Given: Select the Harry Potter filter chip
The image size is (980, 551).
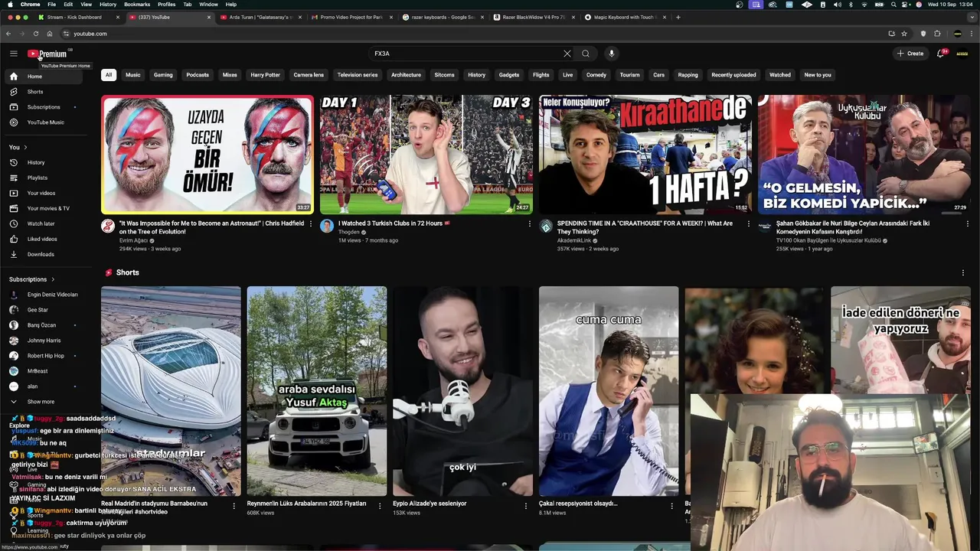Looking at the screenshot, I should [265, 75].
